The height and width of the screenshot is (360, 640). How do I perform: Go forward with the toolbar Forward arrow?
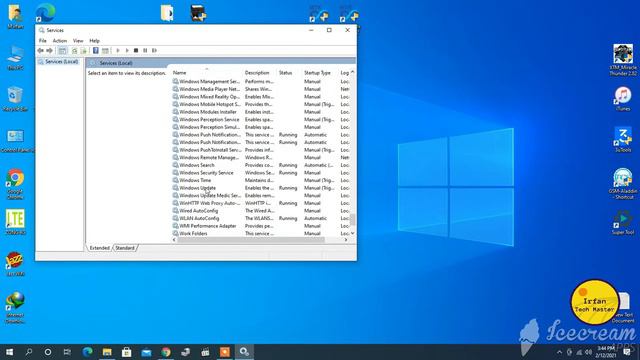coord(49,51)
